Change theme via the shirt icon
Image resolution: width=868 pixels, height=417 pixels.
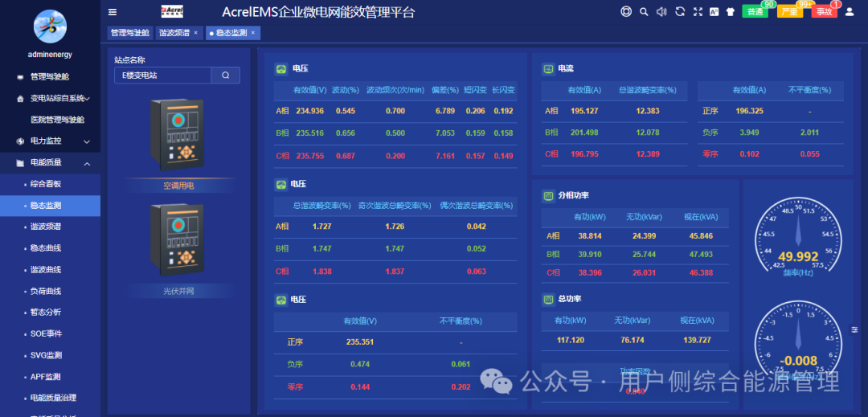point(730,11)
